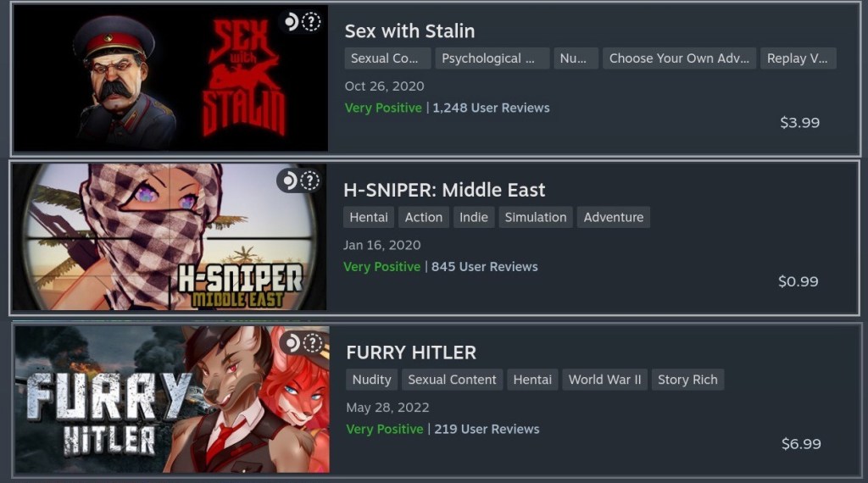The width and height of the screenshot is (868, 483).
Task: Click Steam Deck compatibility icon on H-SNIPER
Action: 301,180
